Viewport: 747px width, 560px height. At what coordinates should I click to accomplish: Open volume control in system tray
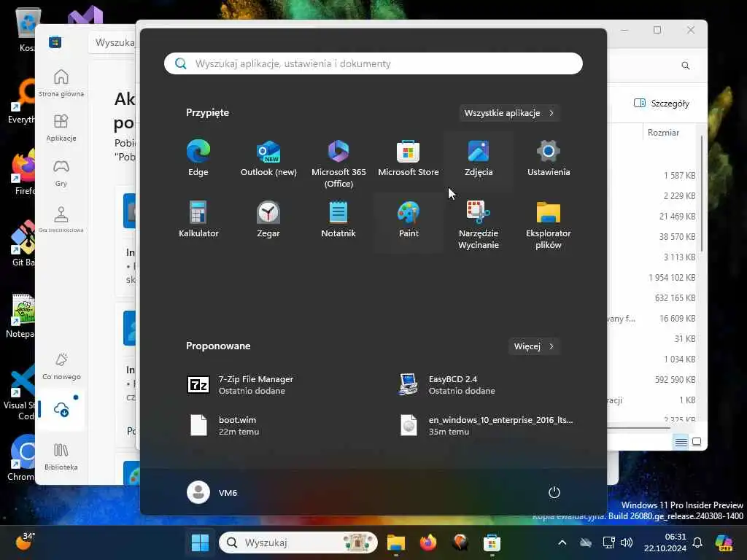pos(627,542)
